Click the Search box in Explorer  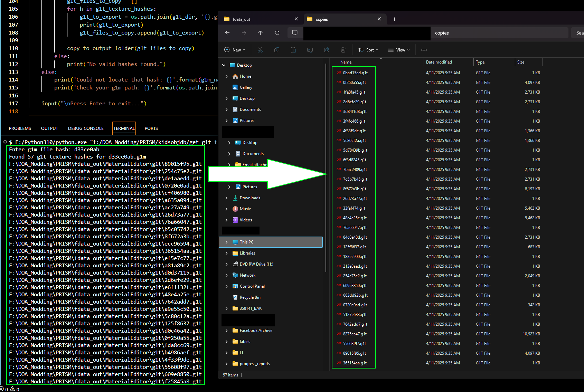pos(578,33)
